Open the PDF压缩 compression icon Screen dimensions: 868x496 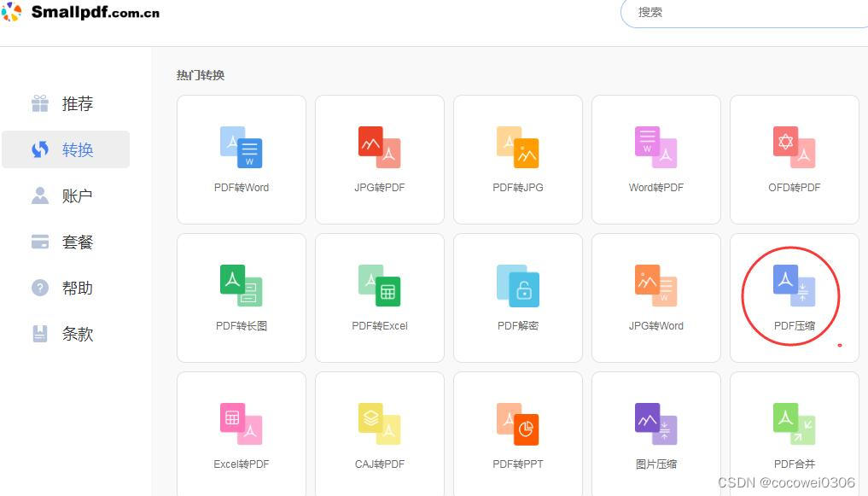[x=795, y=286]
